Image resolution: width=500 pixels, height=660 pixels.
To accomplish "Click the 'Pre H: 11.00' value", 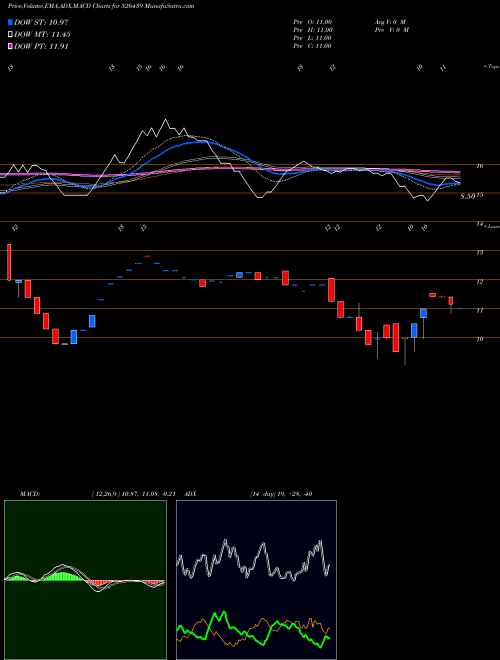I will pos(313,30).
